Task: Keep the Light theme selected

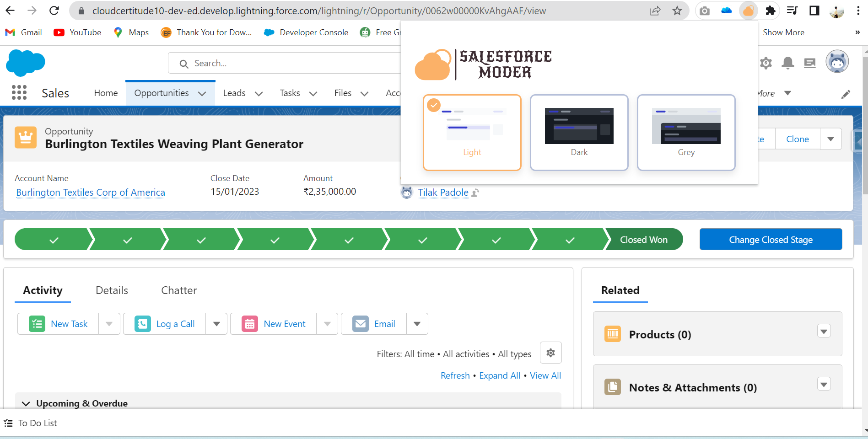Action: click(472, 132)
